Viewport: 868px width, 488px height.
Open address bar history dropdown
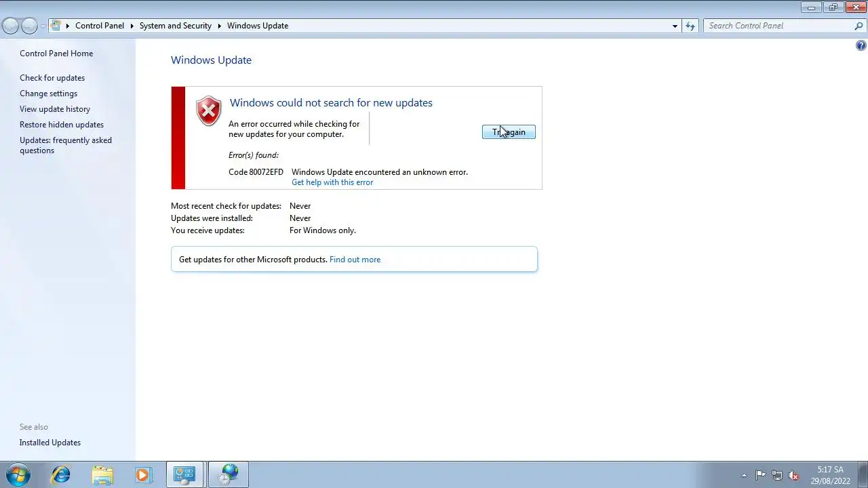click(x=675, y=26)
